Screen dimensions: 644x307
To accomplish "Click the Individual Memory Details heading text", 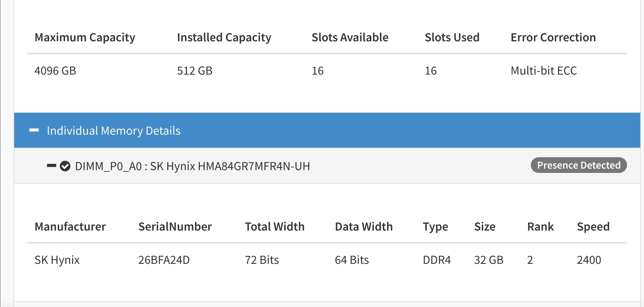I will tap(113, 131).
